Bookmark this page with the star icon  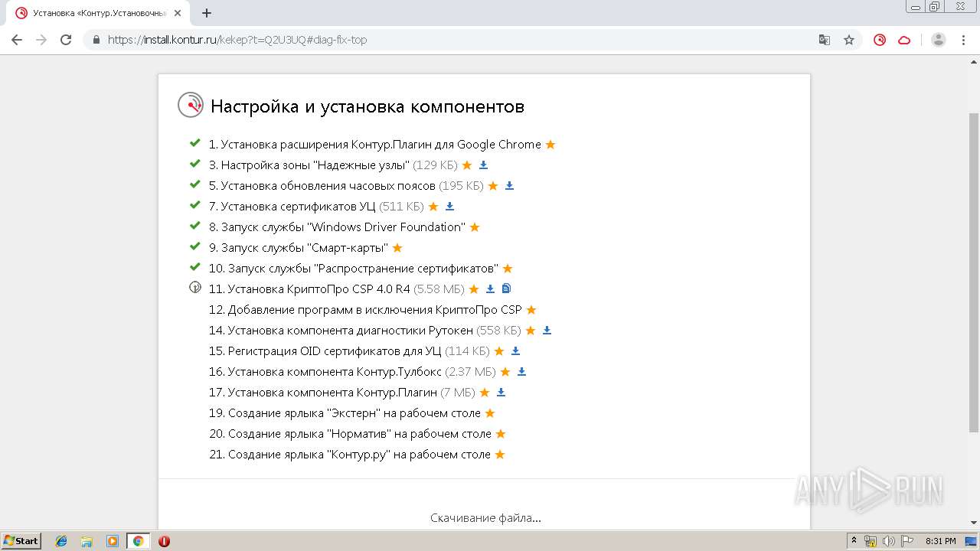849,40
